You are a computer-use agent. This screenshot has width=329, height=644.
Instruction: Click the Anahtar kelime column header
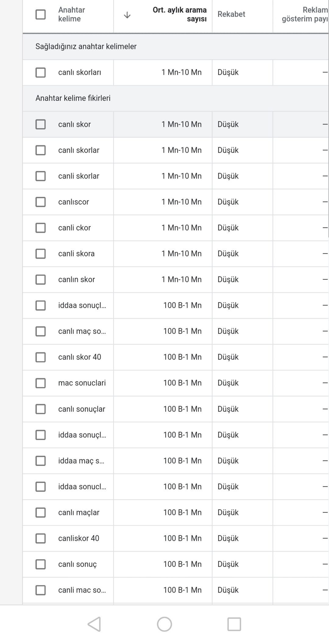[x=72, y=14]
